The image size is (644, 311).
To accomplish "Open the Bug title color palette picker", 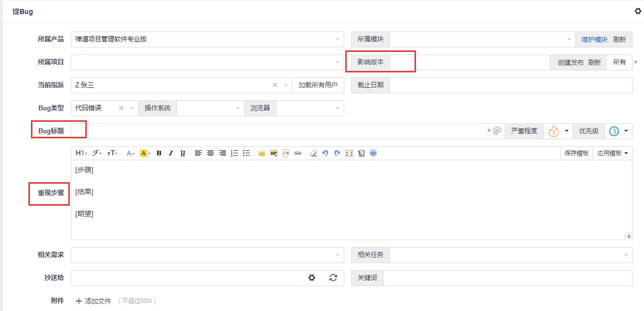I will click(497, 131).
